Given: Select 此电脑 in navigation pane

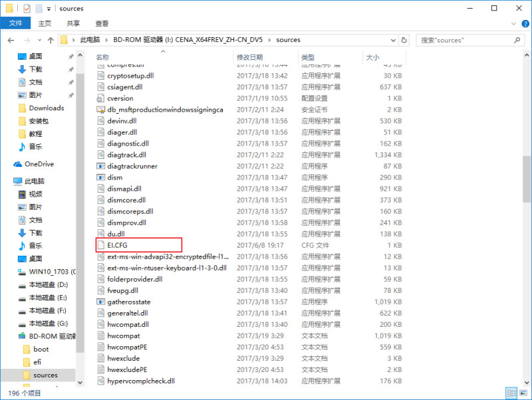Looking at the screenshot, I should pyautogui.click(x=35, y=181).
